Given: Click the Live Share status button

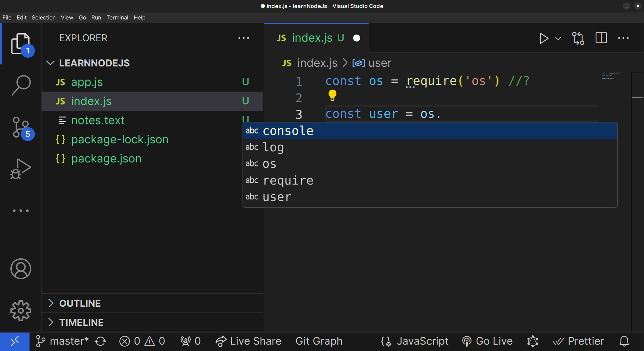Looking at the screenshot, I should [249, 341].
